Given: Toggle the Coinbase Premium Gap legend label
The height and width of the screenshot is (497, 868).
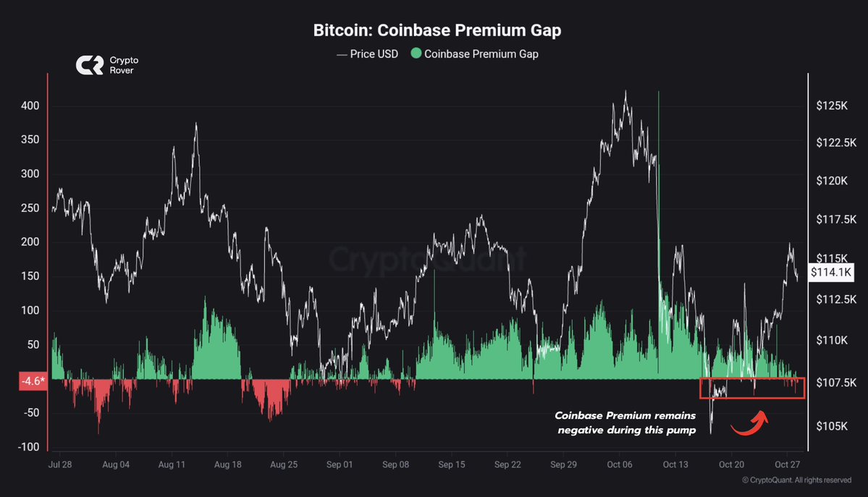Looking at the screenshot, I should point(481,54).
